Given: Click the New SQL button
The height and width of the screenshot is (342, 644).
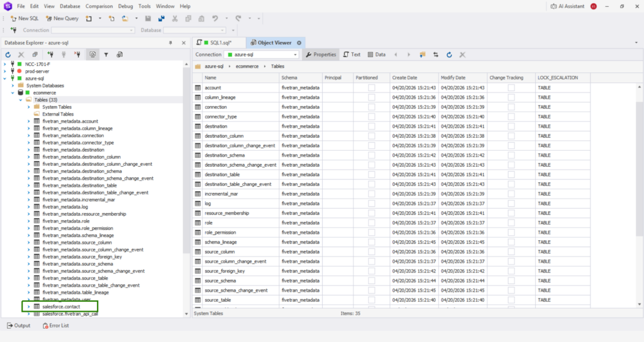Looking at the screenshot, I should [x=24, y=18].
